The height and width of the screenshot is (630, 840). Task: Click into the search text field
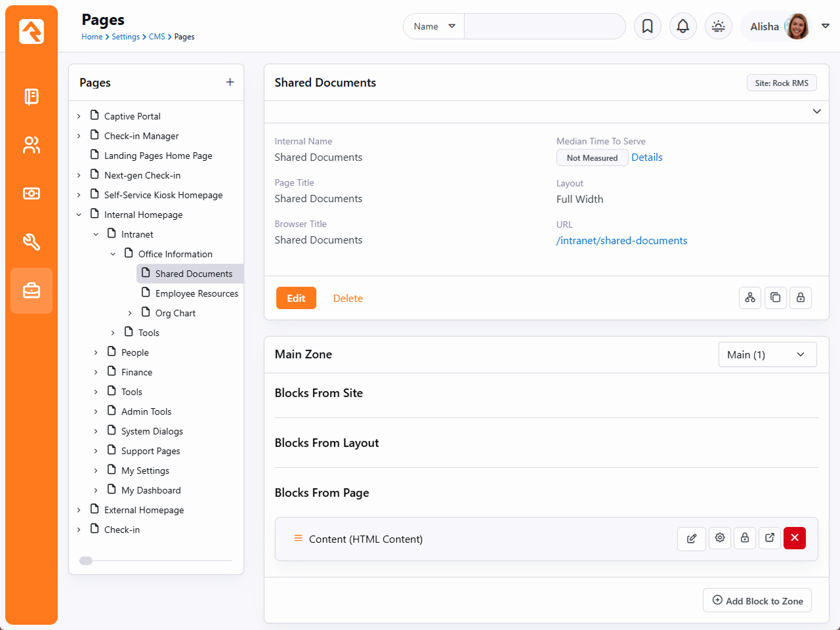tap(545, 26)
